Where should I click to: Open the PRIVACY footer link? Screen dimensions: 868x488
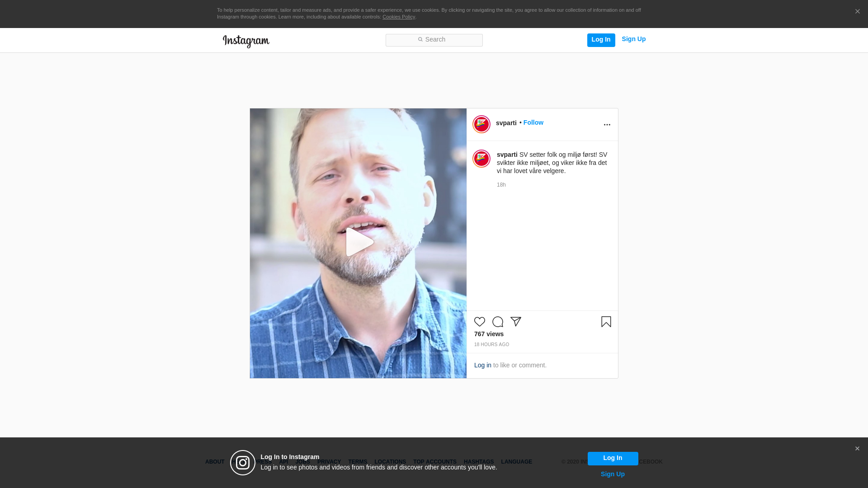(329, 462)
